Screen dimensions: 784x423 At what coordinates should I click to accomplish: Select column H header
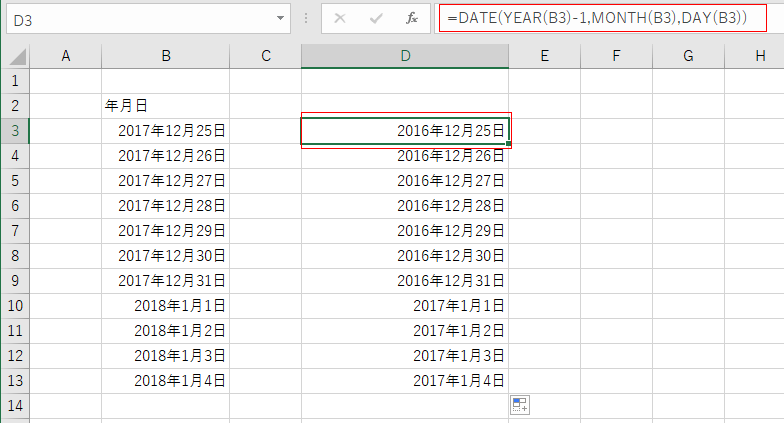[x=754, y=56]
